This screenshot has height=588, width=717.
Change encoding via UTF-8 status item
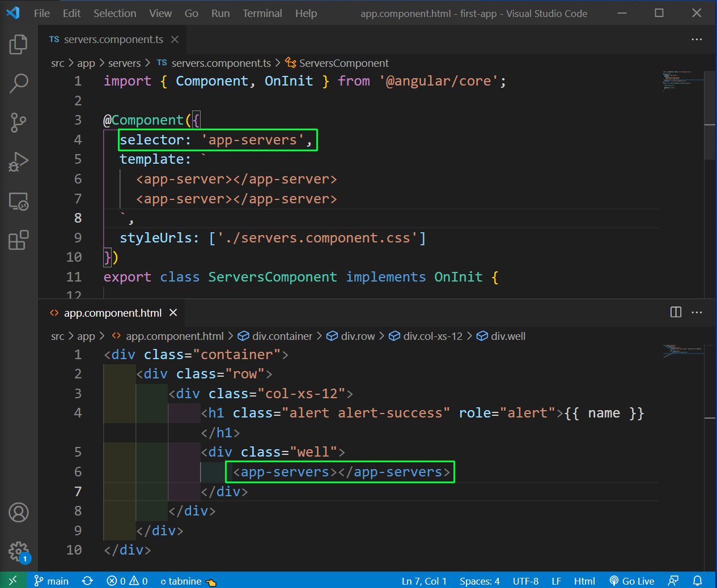pos(525,581)
